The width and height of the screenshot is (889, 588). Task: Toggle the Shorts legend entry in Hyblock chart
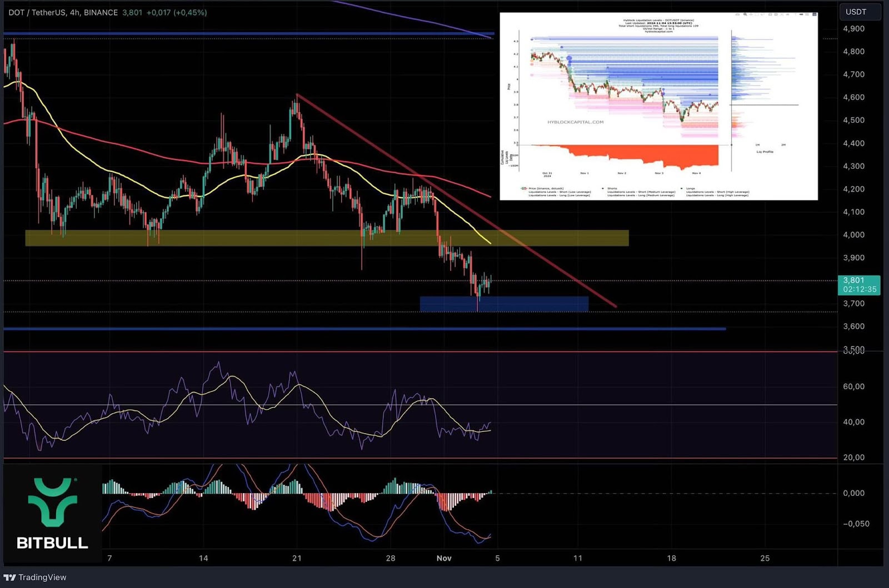coord(611,188)
